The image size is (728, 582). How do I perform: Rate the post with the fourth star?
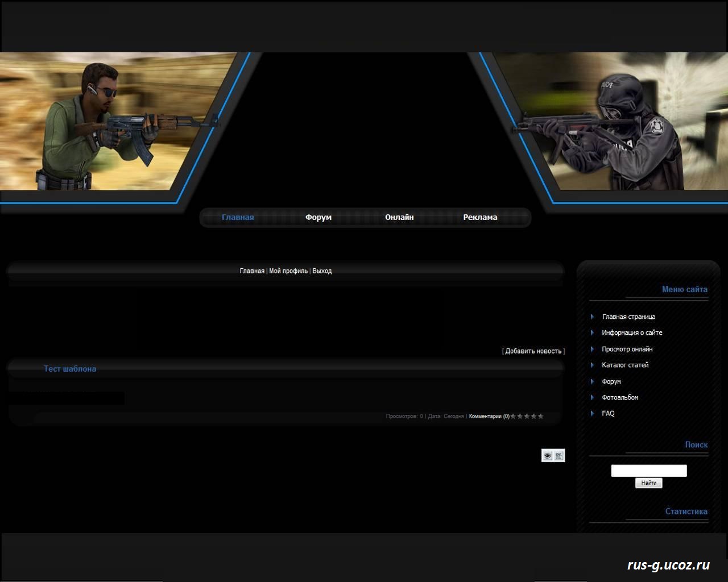533,416
